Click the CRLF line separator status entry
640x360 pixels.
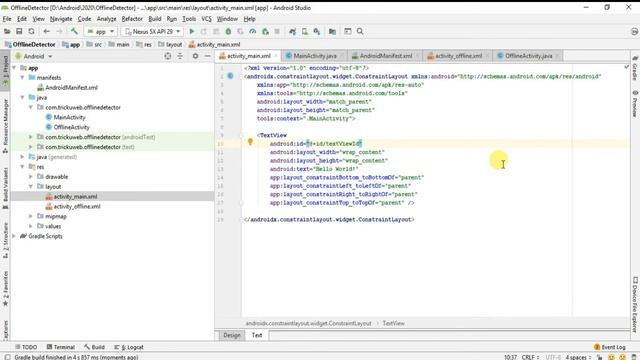[x=530, y=357]
